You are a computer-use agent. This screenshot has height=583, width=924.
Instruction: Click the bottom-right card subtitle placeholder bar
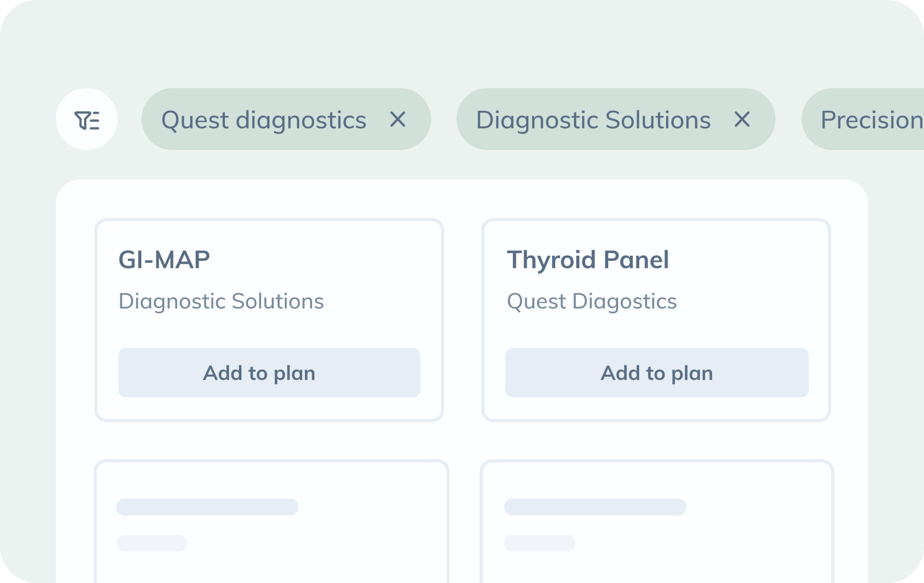pos(540,543)
